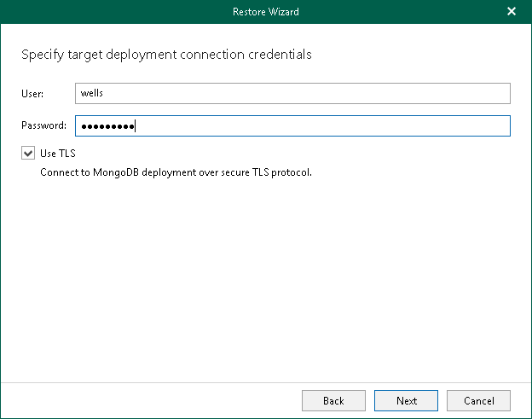This screenshot has width=532, height=419.
Task: Click the Next button
Action: point(407,401)
